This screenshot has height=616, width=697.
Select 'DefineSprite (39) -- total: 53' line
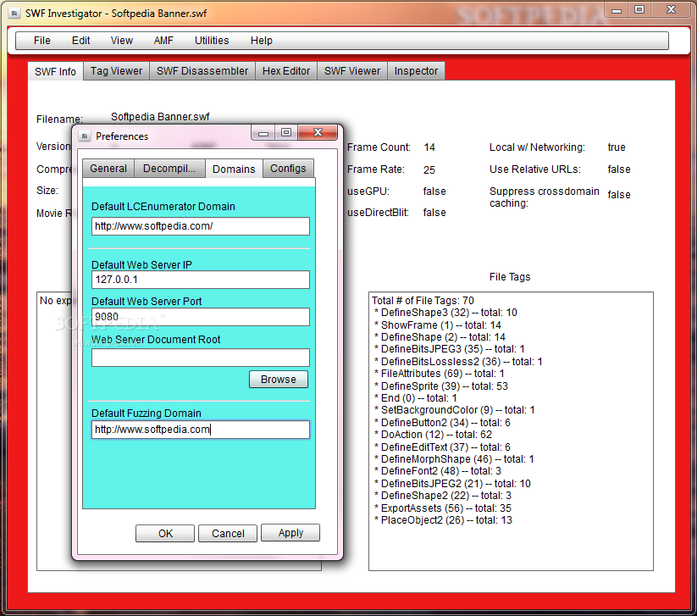(x=441, y=386)
